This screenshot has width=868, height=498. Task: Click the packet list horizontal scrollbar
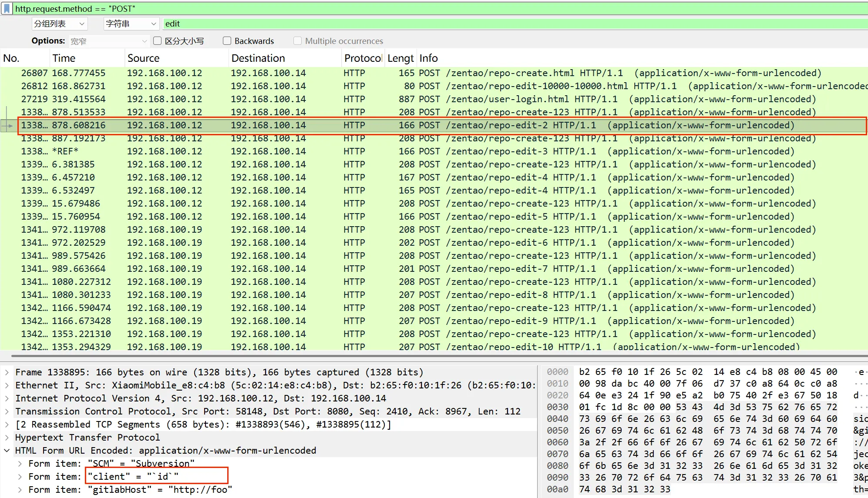pos(435,356)
